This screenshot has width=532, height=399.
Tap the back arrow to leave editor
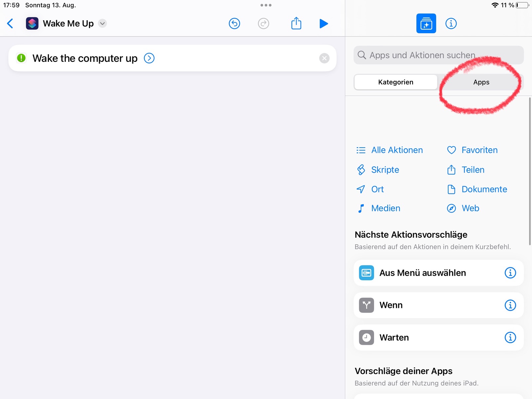coord(10,24)
